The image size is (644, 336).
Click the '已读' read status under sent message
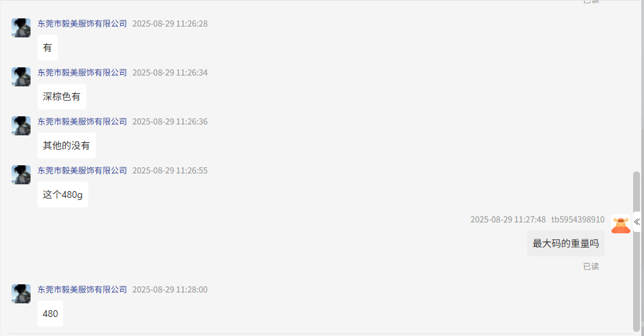(x=591, y=267)
